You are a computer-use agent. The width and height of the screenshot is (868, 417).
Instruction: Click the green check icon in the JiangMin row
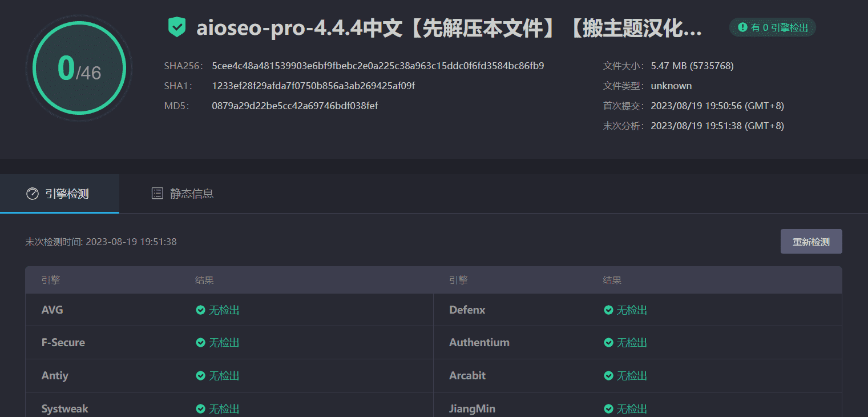[x=609, y=409]
